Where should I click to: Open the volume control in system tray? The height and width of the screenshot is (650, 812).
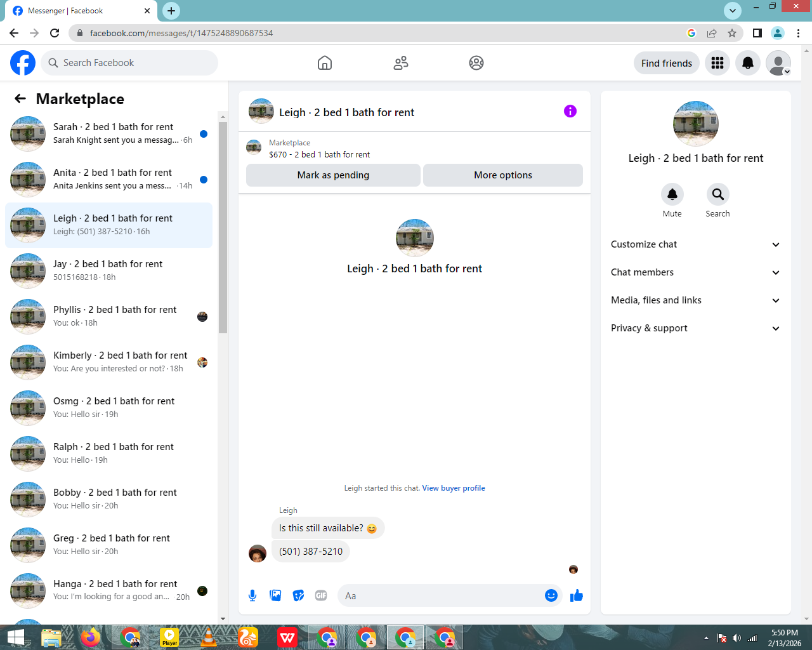[x=737, y=638]
